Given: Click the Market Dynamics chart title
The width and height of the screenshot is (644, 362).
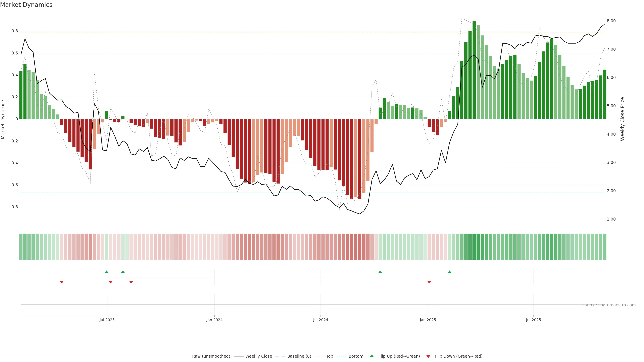Looking at the screenshot, I should 26,5.
